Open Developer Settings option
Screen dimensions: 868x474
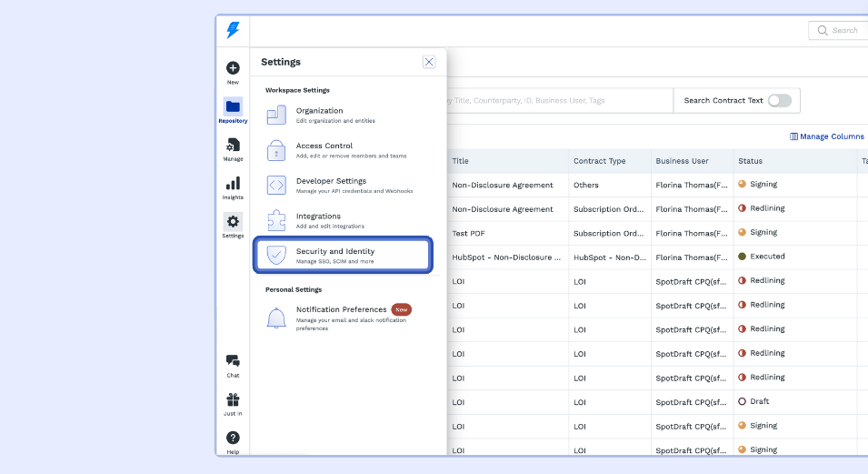point(331,185)
